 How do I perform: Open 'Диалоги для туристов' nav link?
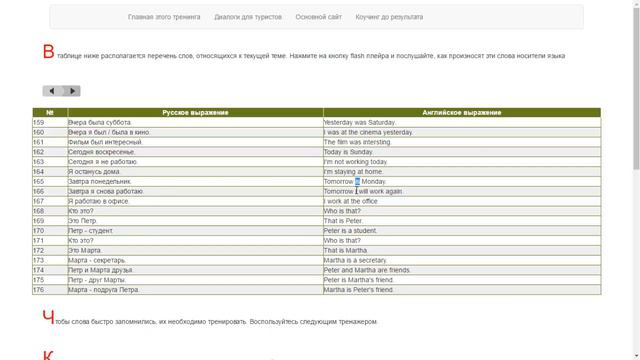point(248,17)
